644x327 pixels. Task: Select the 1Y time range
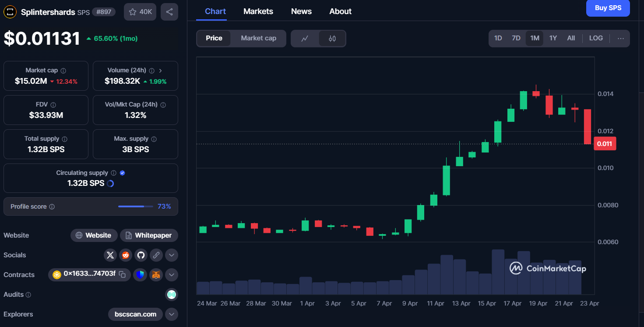click(553, 38)
